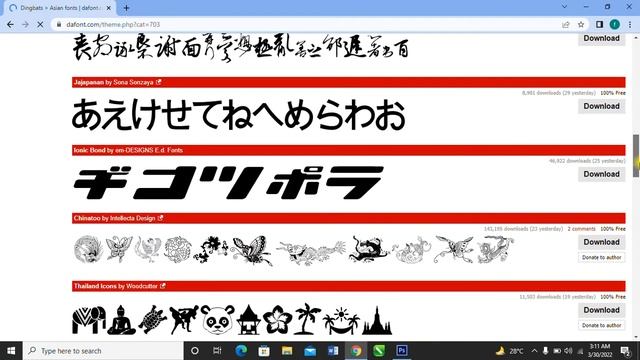Image resolution: width=640 pixels, height=360 pixels.
Task: Open the Jajapanan font page
Action: coord(89,82)
